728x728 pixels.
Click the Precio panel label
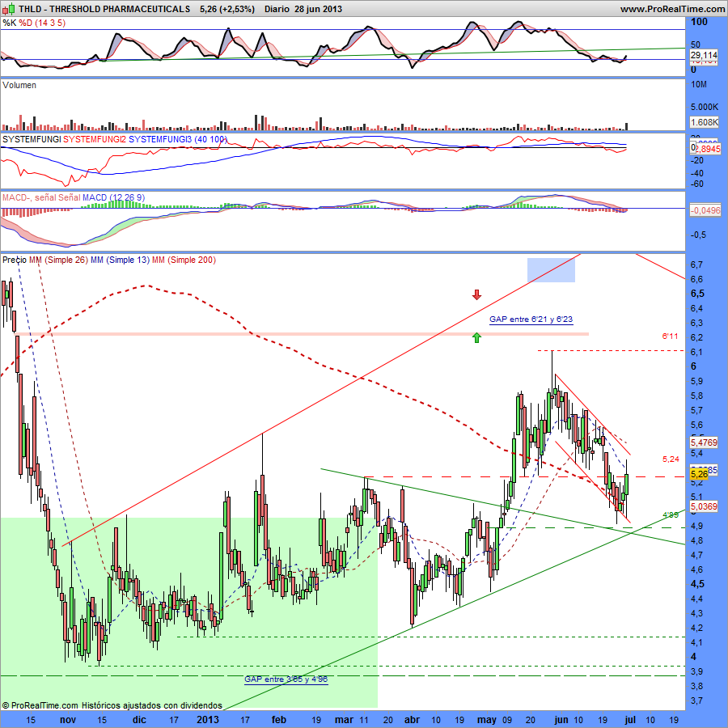point(15,260)
